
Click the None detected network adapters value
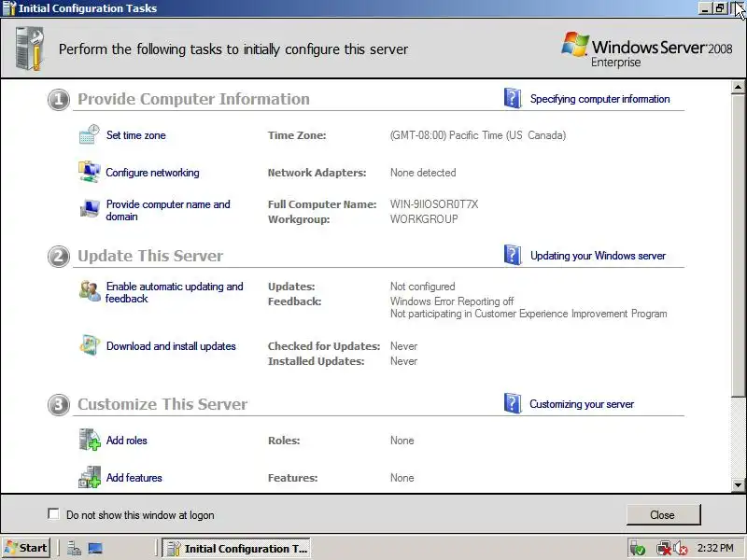tap(423, 173)
